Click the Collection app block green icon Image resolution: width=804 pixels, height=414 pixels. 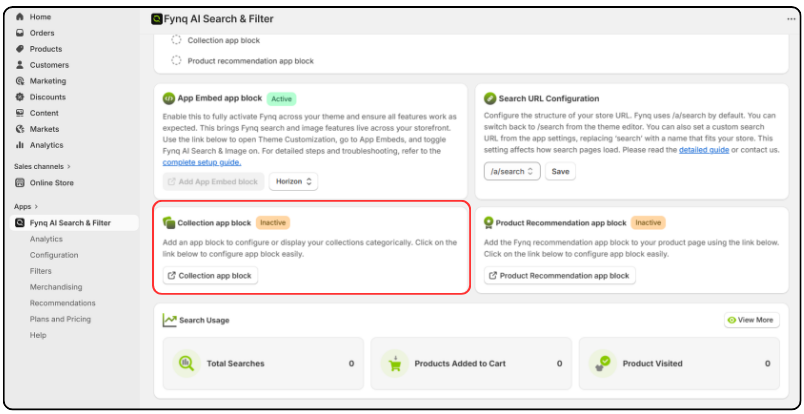tap(169, 223)
